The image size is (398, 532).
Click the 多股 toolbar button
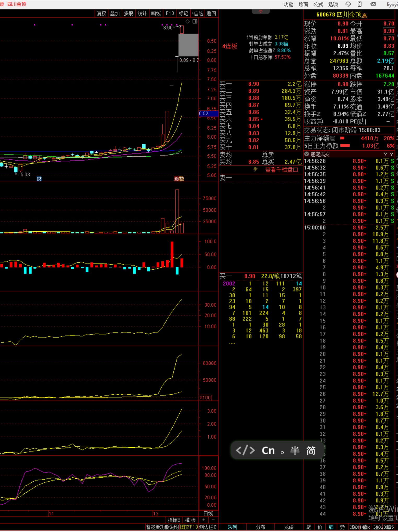tap(128, 13)
